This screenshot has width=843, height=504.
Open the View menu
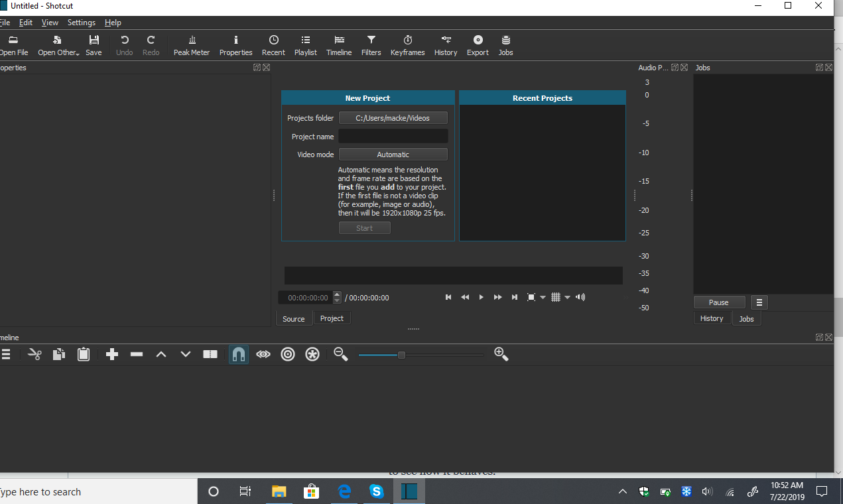pos(50,23)
